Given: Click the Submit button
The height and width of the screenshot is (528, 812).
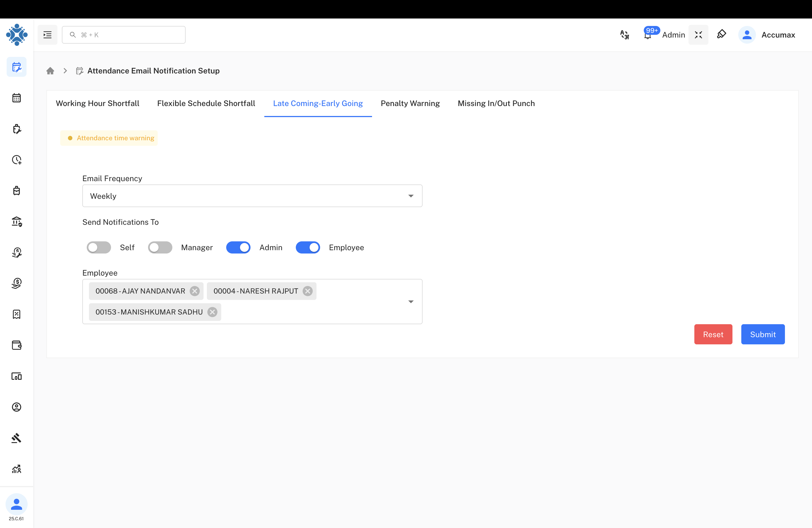Looking at the screenshot, I should pyautogui.click(x=763, y=334).
